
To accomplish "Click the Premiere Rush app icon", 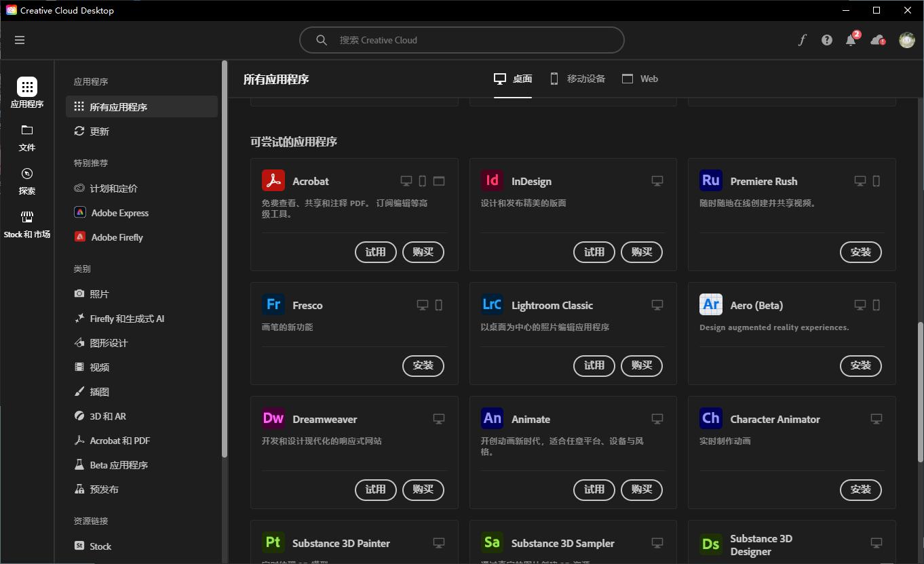I will click(711, 180).
